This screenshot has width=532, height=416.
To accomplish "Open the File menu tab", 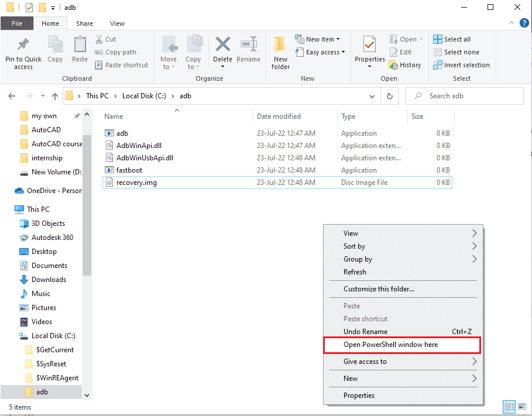I will (x=17, y=23).
